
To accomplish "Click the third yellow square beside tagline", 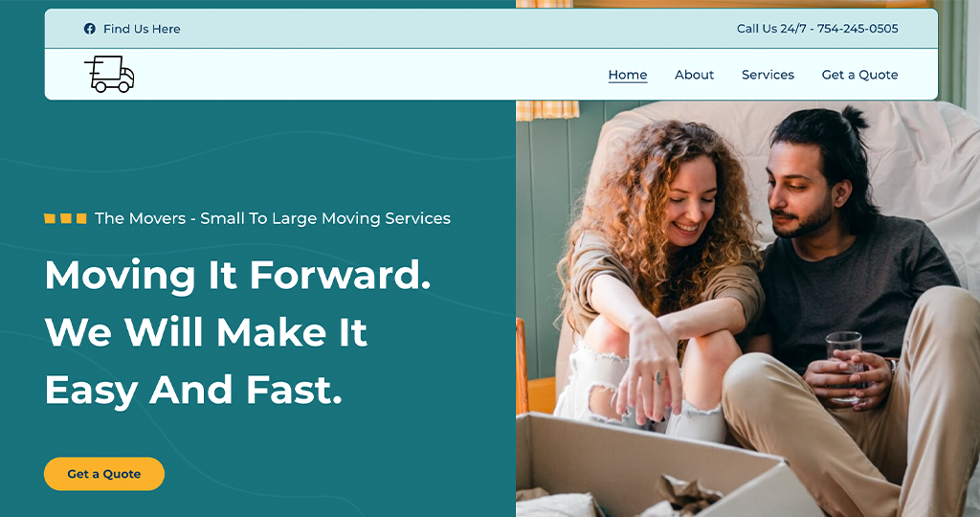I will (x=81, y=218).
